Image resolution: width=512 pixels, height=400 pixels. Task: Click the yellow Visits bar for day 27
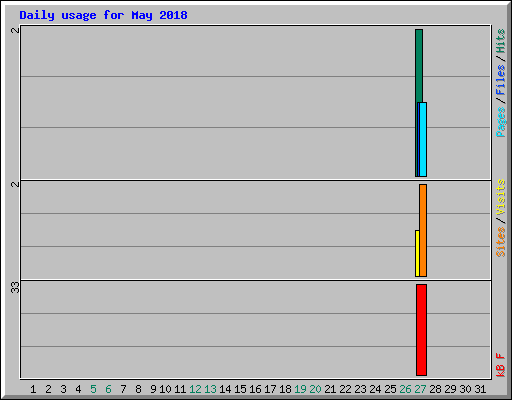pos(417,253)
